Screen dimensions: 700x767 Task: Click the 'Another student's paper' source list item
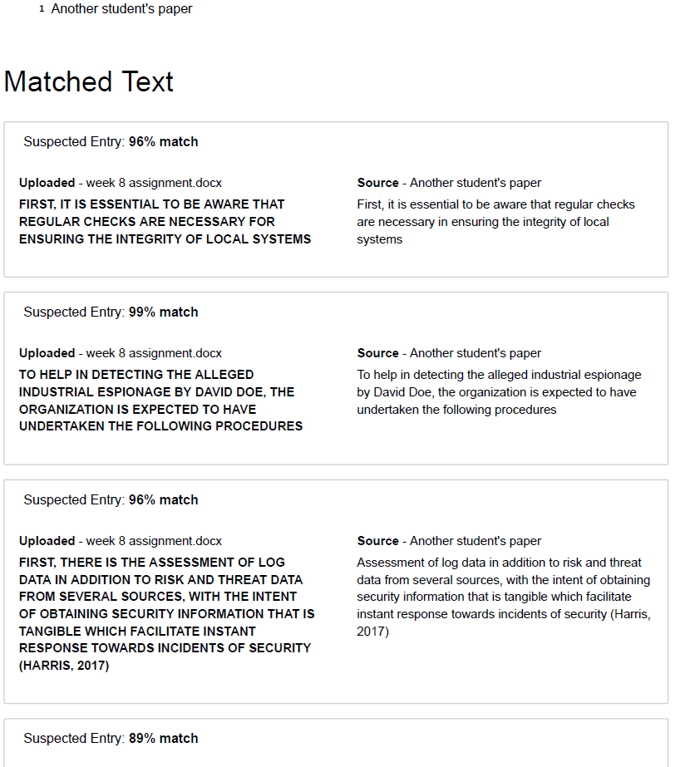pos(121,9)
